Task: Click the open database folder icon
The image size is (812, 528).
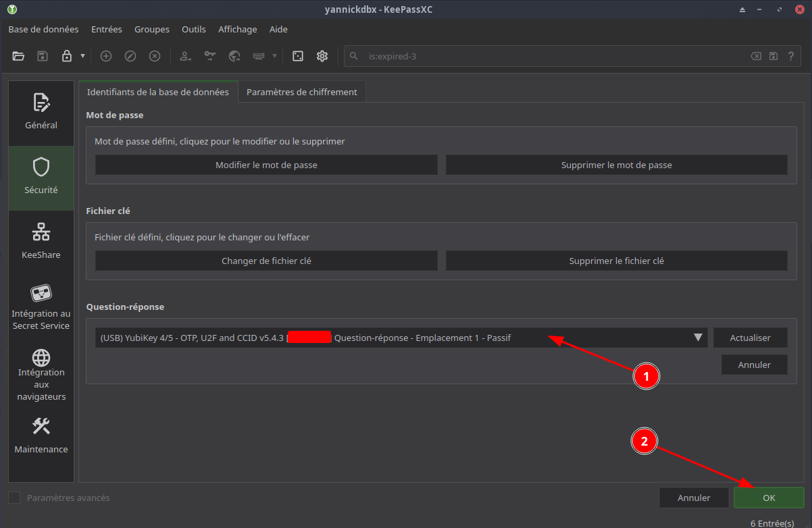Action: click(x=18, y=56)
